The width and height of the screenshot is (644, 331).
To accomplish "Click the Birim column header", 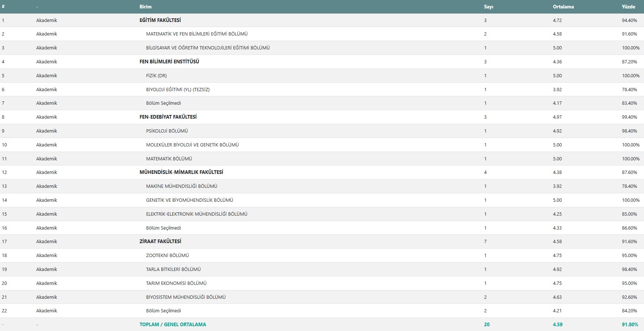I will tap(145, 7).
